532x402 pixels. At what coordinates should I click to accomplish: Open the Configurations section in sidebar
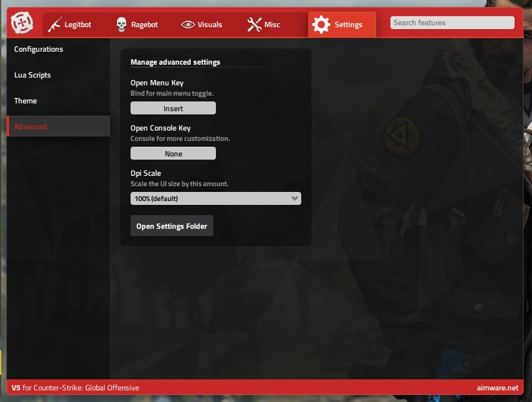[x=39, y=49]
